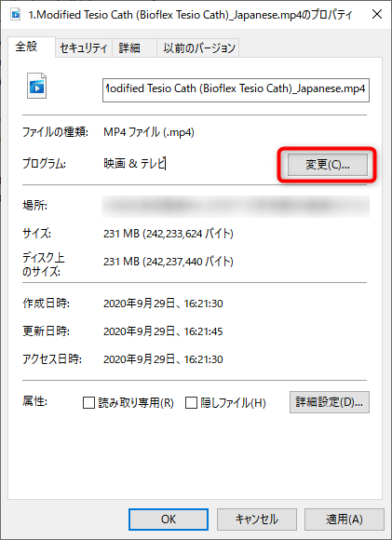Screen dimensions: 392x540
Task: Click the MP4 file icon beside filename
Action: pos(37,86)
